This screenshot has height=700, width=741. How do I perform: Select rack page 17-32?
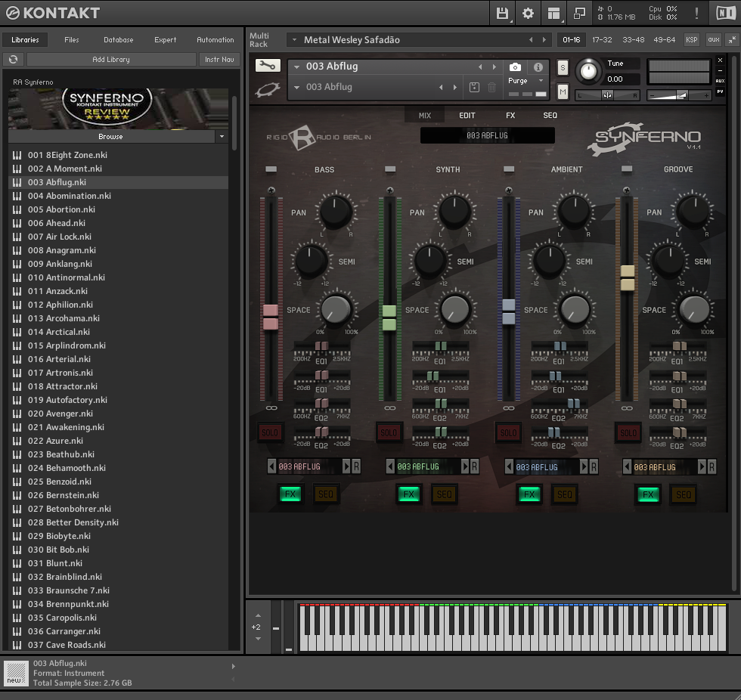click(602, 39)
